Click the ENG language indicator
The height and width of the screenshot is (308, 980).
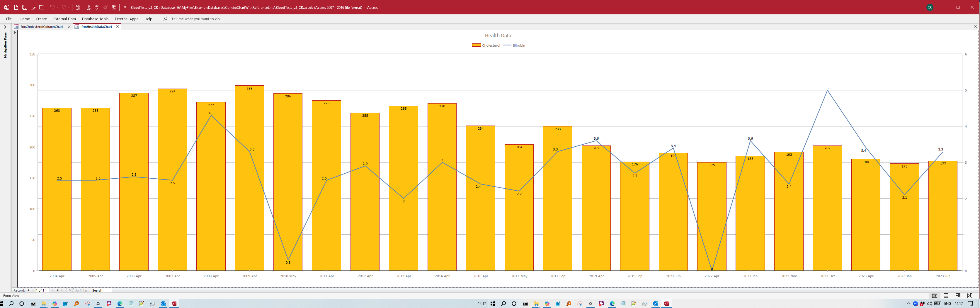pyautogui.click(x=948, y=304)
